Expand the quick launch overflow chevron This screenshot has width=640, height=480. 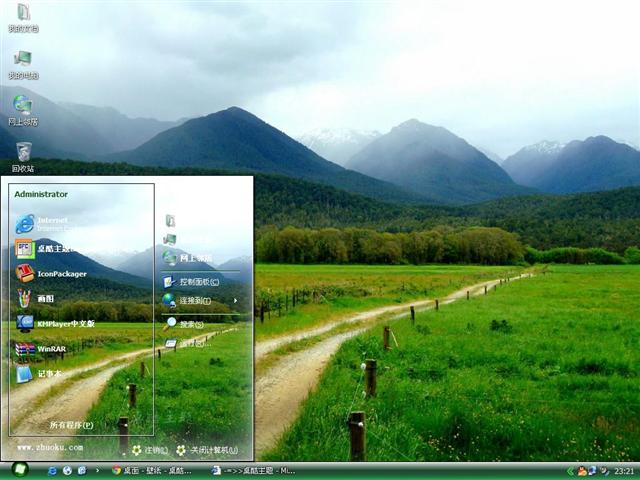click(97, 470)
